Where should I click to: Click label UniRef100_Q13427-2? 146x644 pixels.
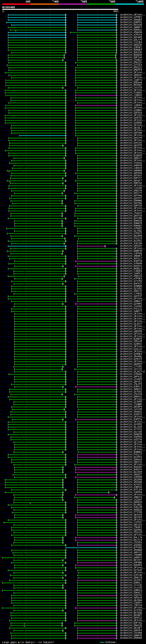coord(133,371)
